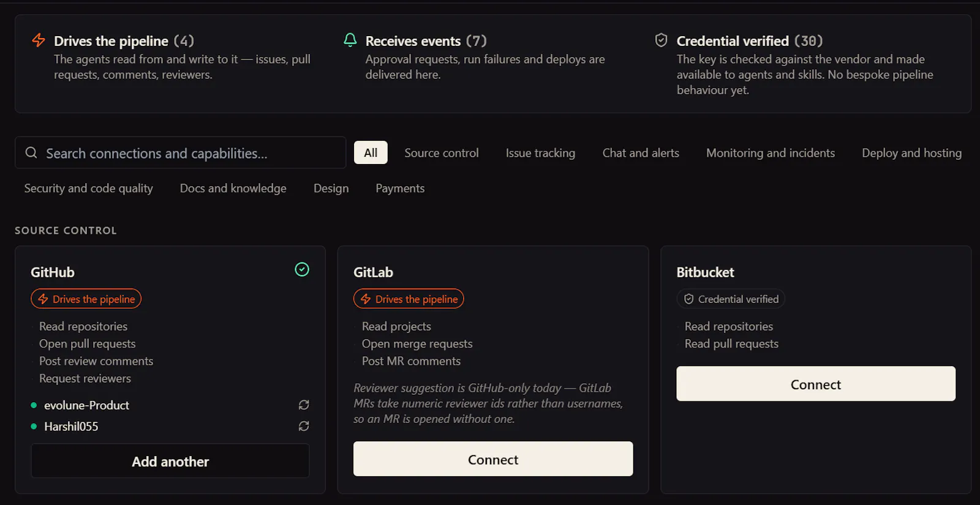Add another GitHub account
This screenshot has width=980, height=505.
(170, 461)
